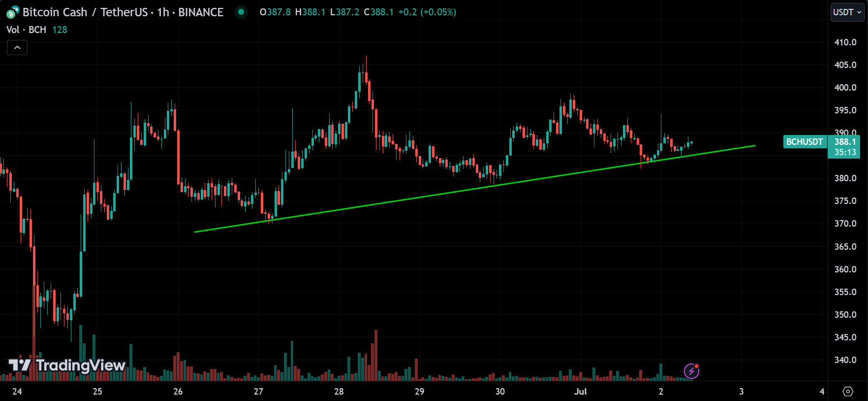Select the Vol · BCH volume indicator label

click(26, 30)
